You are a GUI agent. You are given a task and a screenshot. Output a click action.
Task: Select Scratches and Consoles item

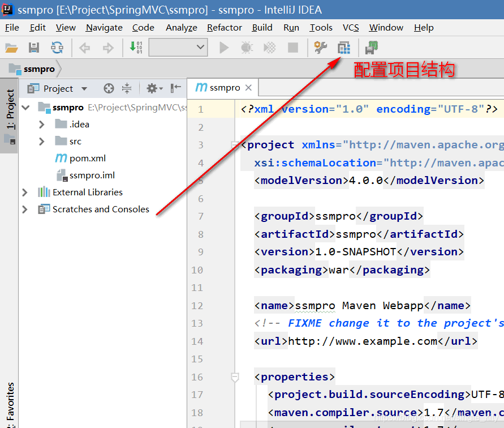point(101,209)
